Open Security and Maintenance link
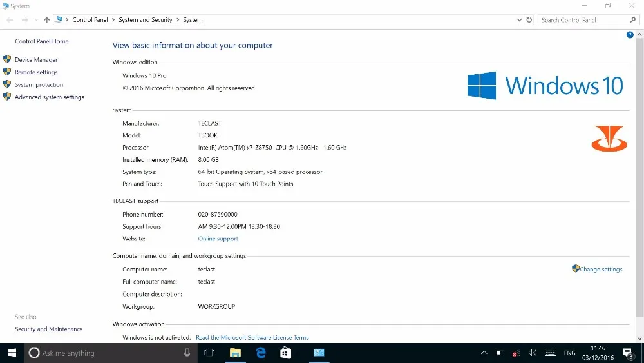Screen dimensions: 644x363 48,329
